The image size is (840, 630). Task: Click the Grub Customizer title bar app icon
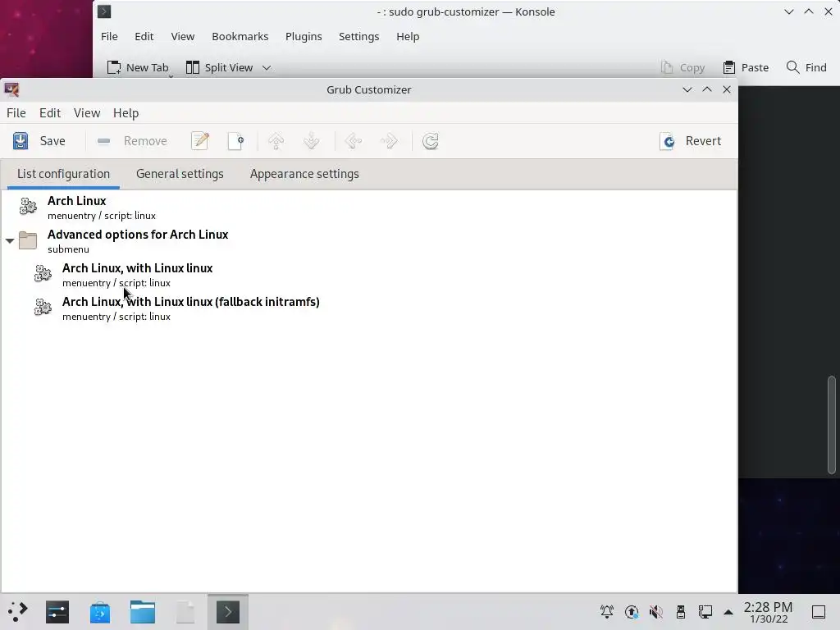tap(11, 89)
